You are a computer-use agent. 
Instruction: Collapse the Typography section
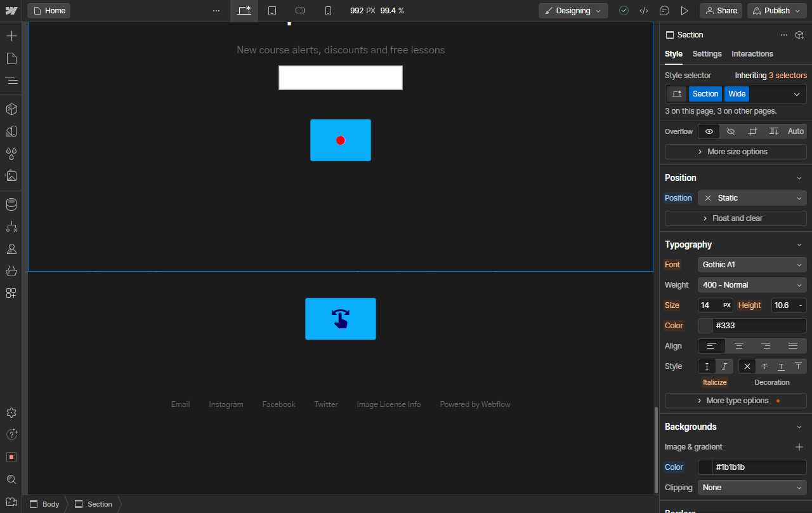tap(799, 245)
